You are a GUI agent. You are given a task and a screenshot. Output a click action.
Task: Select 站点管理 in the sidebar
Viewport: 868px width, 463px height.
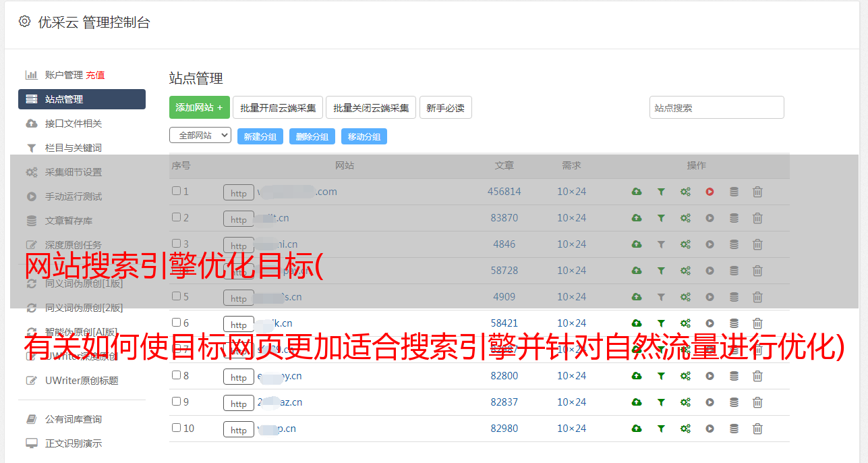click(82, 99)
